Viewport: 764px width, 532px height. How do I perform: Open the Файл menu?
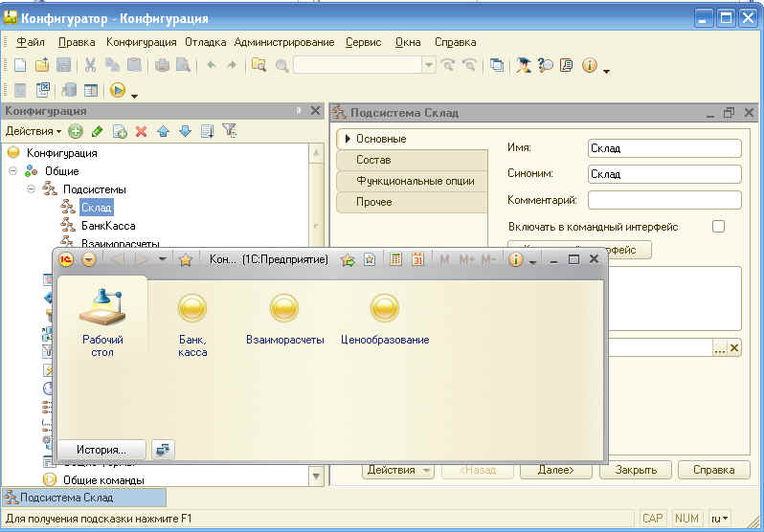31,42
